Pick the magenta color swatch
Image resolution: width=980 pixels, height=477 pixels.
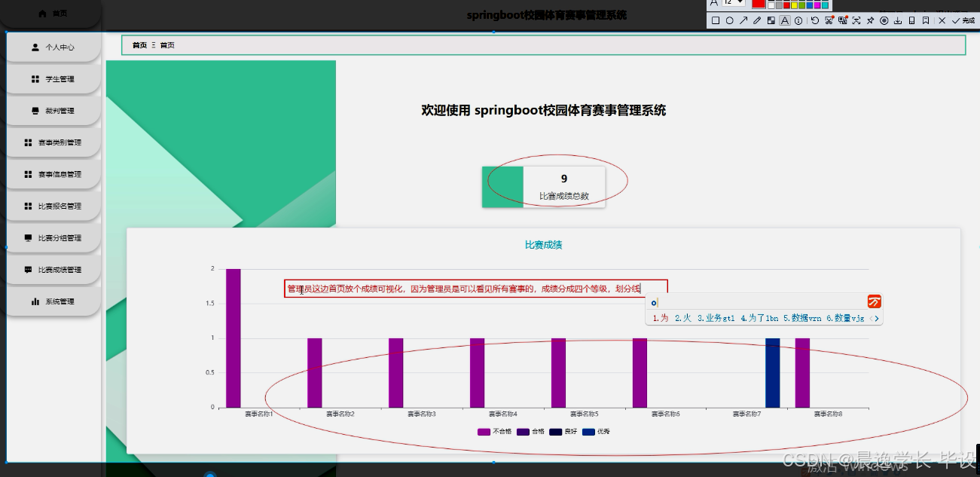click(x=817, y=5)
